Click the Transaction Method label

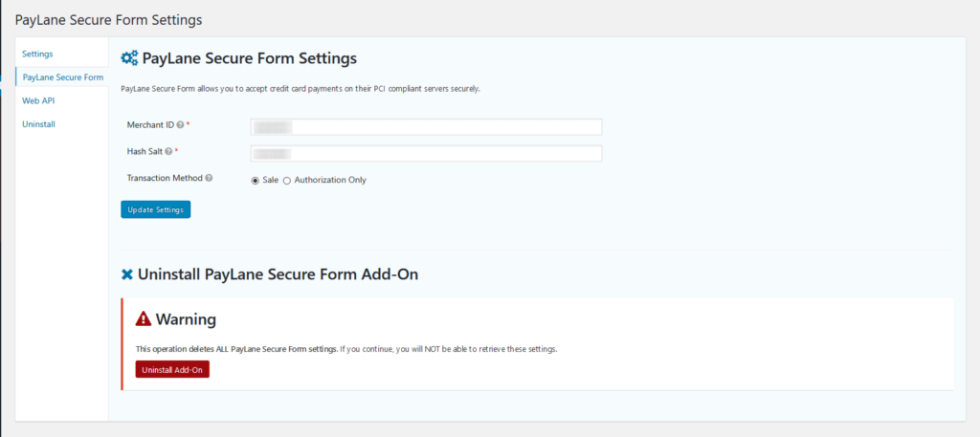tap(165, 178)
